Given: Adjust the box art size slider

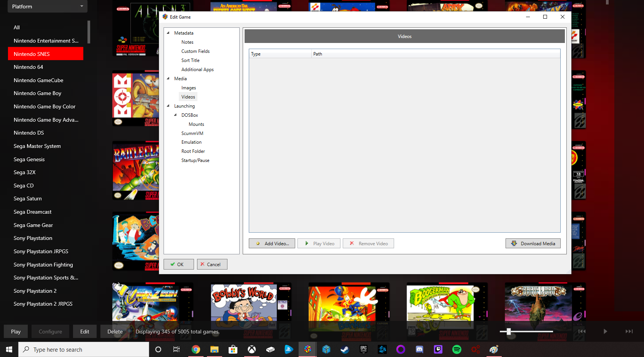Looking at the screenshot, I should click(x=509, y=332).
